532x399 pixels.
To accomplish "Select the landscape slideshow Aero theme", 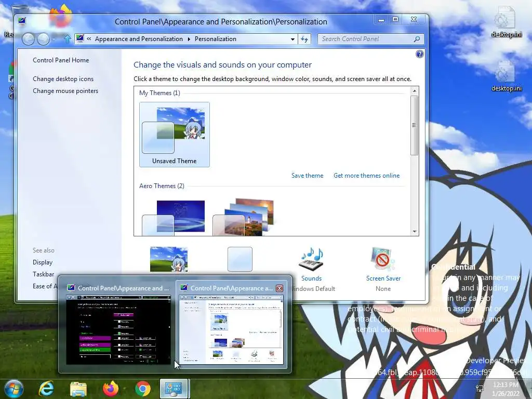I will [243, 218].
